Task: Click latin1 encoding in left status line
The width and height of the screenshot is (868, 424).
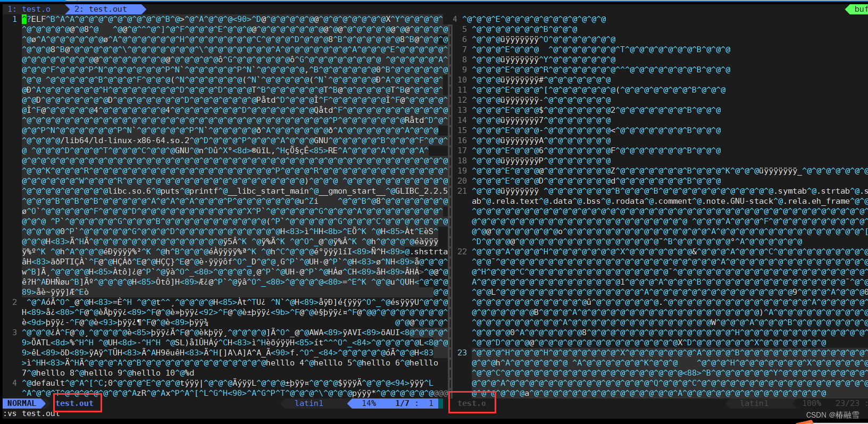Action: [x=309, y=403]
